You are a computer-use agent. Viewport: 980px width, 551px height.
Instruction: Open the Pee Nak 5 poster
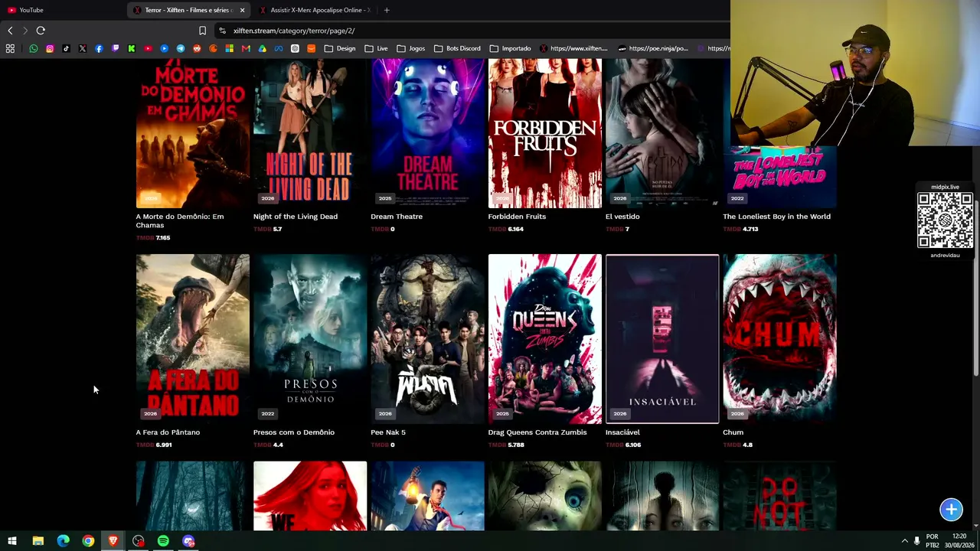click(427, 338)
